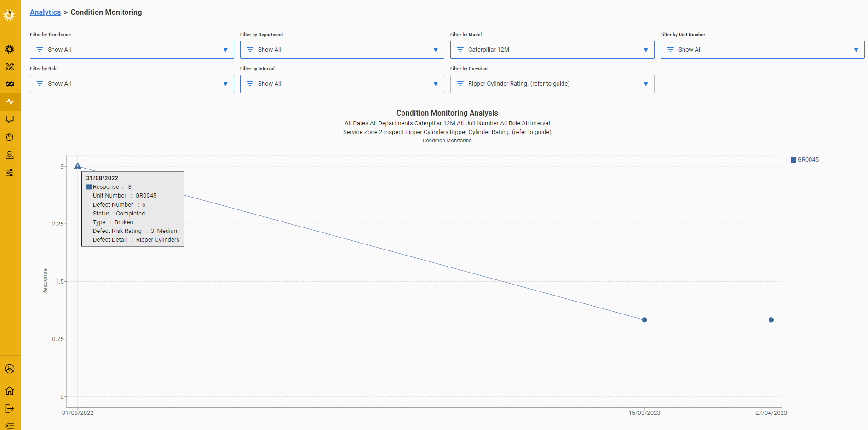Open the Filter by Interval dropdown

tap(342, 84)
